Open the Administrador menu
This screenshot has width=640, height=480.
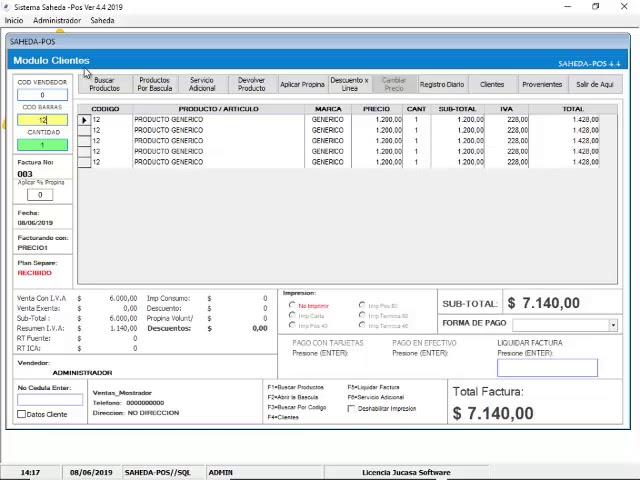tap(57, 20)
